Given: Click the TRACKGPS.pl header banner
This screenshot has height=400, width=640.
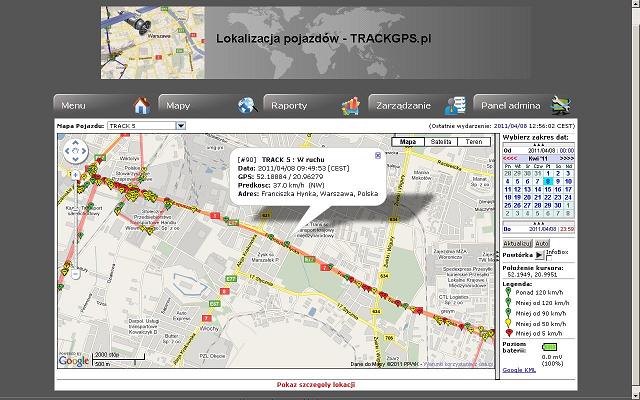Looking at the screenshot, I should click(x=316, y=42).
